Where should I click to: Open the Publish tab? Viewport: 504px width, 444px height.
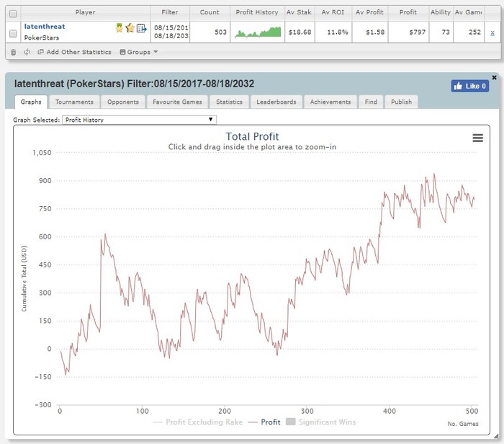[x=401, y=102]
